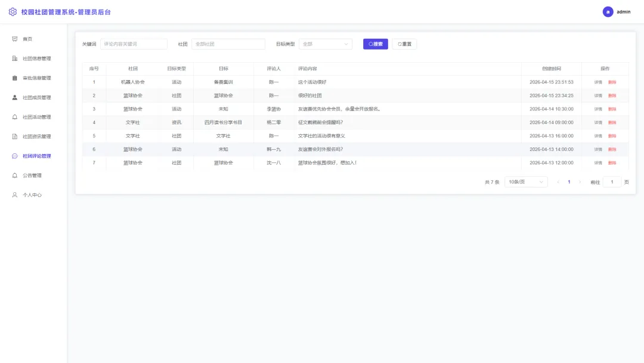644x363 pixels.
Task: View 详情 for comment 文学社的活动很有意义
Action: click(598, 136)
